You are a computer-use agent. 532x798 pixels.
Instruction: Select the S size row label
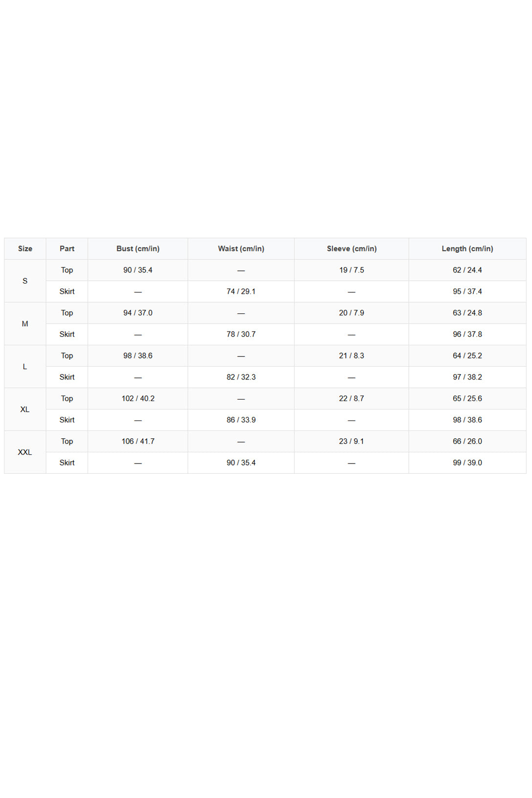25,281
